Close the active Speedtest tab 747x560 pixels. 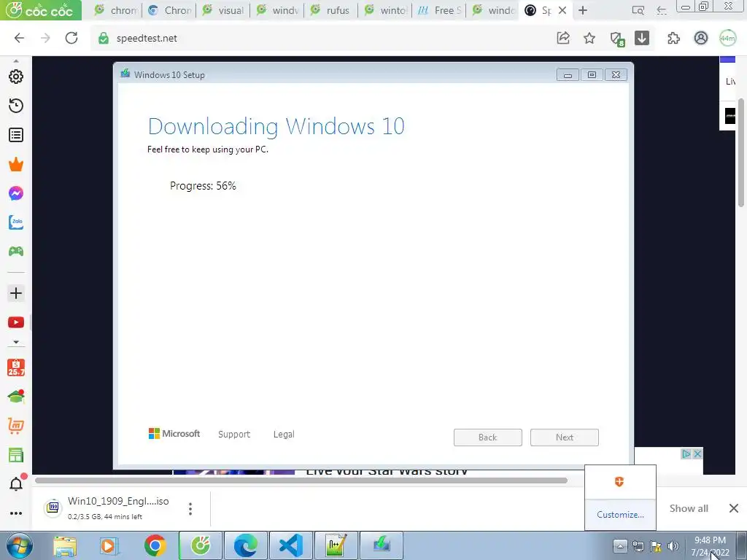point(562,10)
